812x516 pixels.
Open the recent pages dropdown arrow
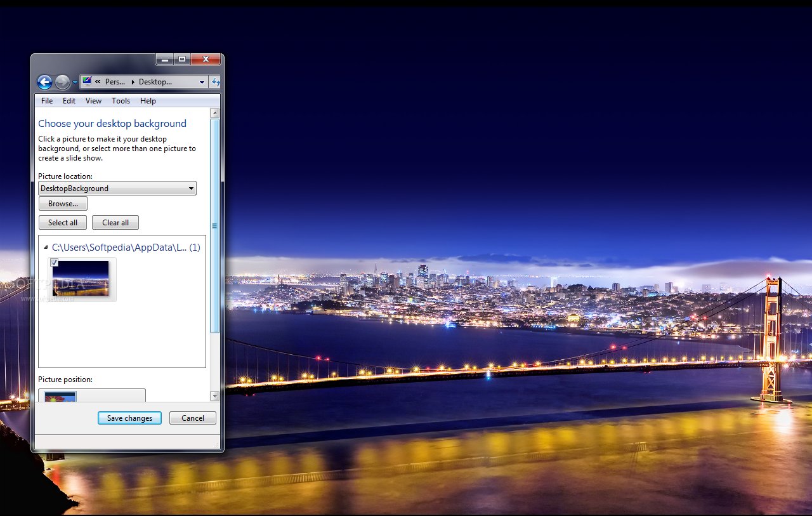point(75,83)
